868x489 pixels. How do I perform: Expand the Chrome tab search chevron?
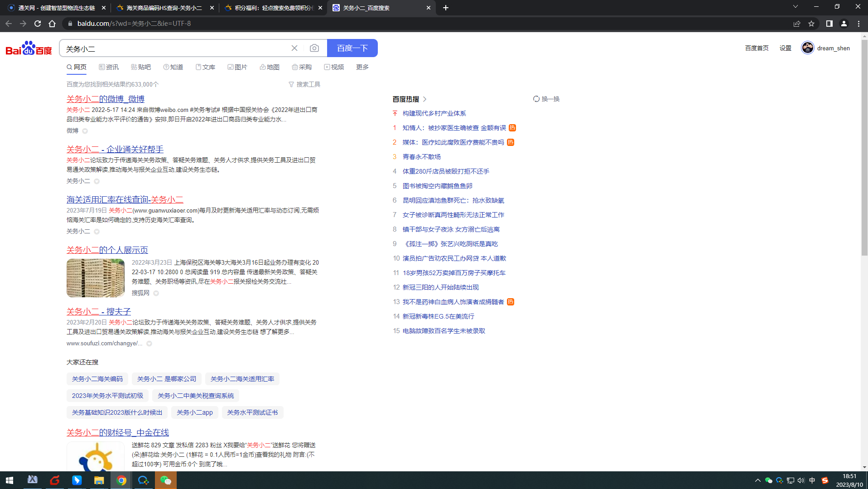pos(796,7)
